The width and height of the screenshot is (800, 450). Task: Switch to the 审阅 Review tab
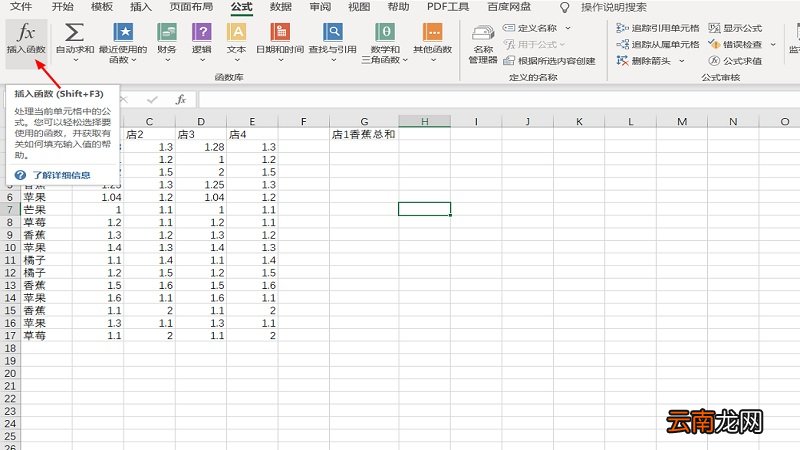320,7
